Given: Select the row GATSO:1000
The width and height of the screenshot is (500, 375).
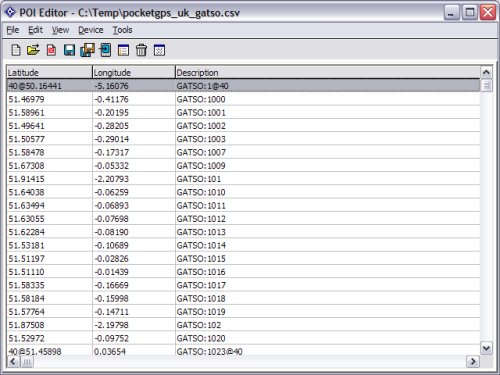Looking at the screenshot, I should (x=243, y=99).
